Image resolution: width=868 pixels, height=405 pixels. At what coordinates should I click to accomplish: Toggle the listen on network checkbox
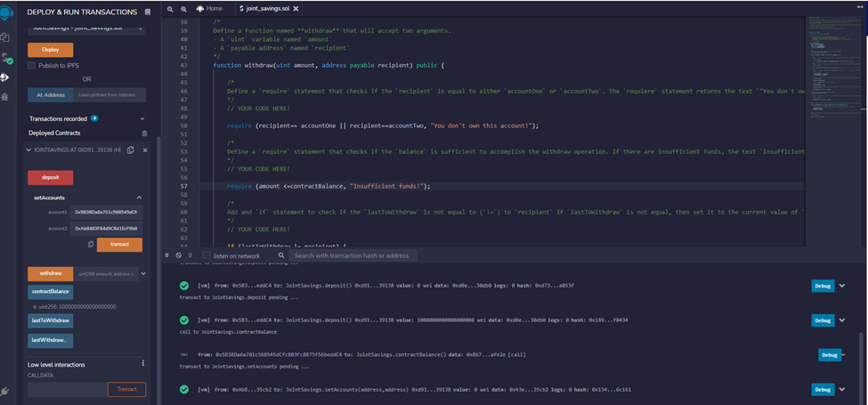coord(207,255)
